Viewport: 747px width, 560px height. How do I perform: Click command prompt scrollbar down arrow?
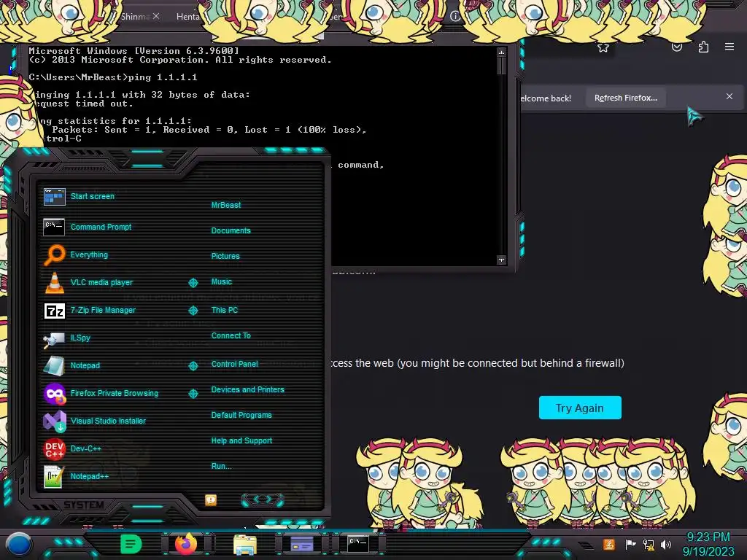pos(501,260)
